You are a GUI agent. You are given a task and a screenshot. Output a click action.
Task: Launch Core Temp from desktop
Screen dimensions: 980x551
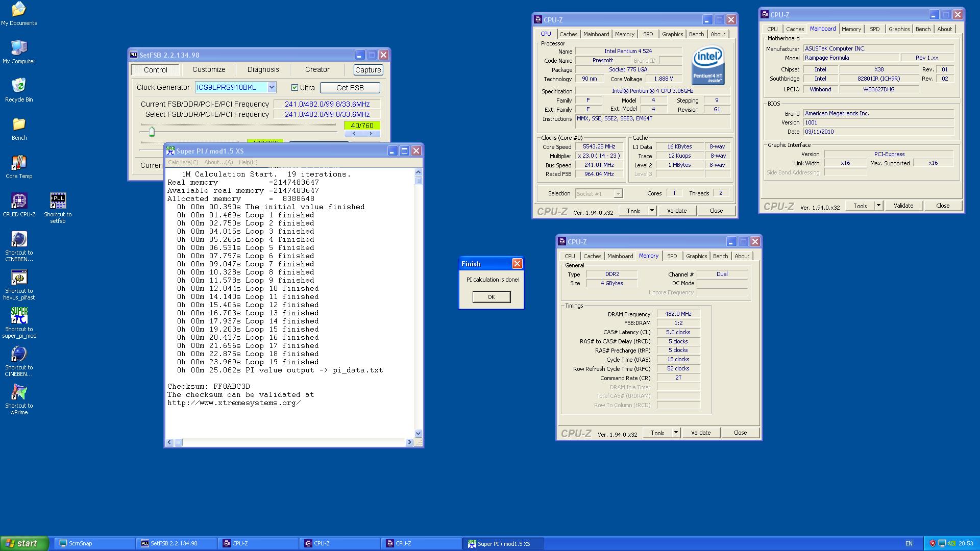(x=19, y=167)
